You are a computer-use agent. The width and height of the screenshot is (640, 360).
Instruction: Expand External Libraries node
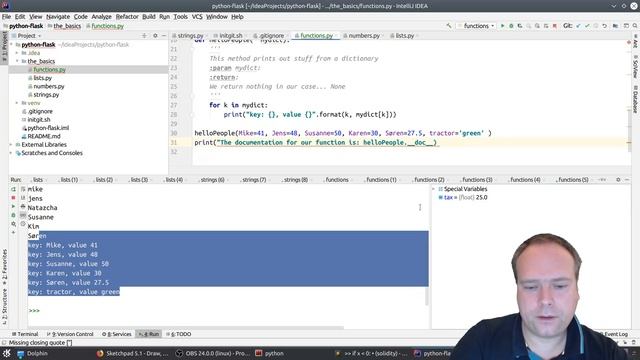pos(11,144)
